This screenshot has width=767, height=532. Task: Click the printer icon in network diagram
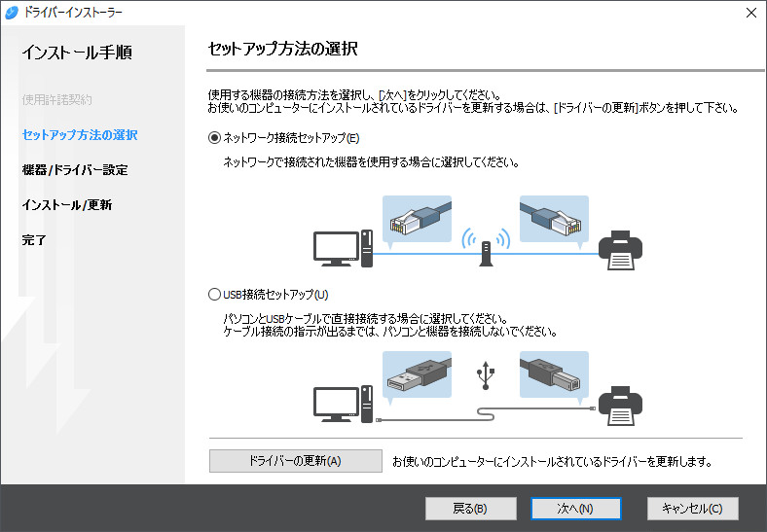click(621, 251)
